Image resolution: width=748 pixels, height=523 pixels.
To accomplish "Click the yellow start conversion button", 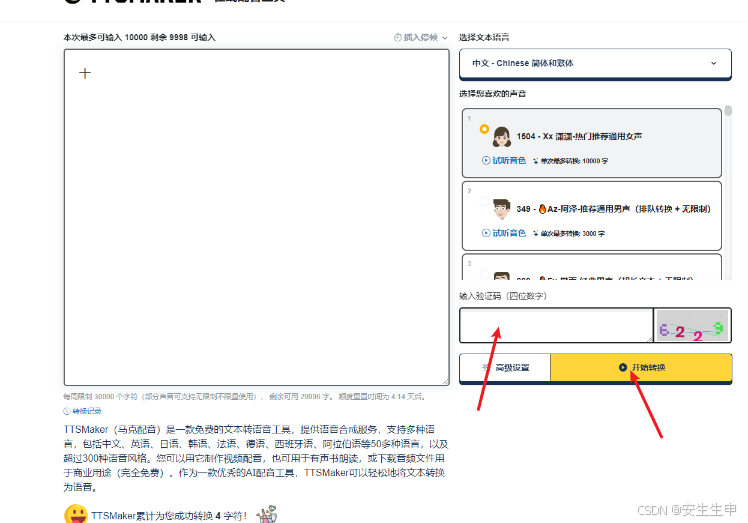I will pyautogui.click(x=641, y=367).
